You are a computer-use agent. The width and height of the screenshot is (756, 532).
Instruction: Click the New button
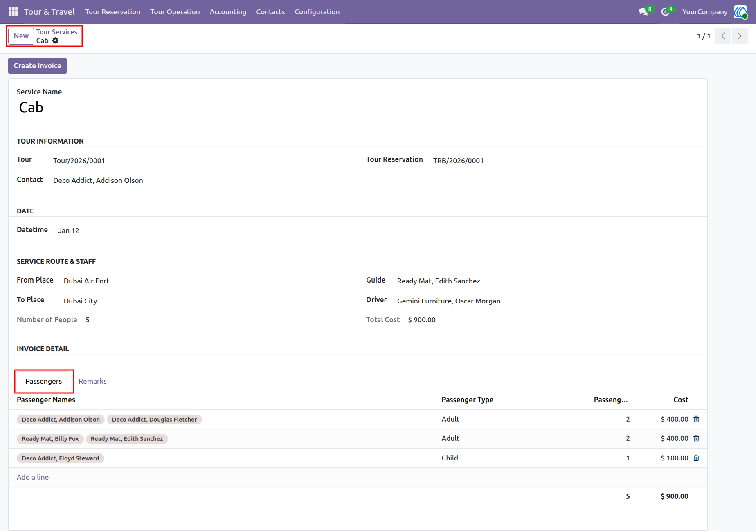tap(21, 36)
